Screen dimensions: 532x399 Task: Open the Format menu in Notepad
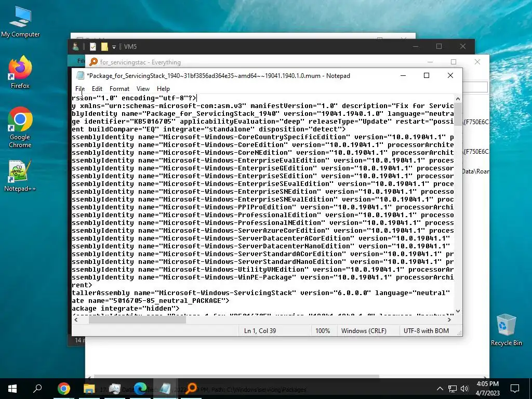[x=119, y=89]
